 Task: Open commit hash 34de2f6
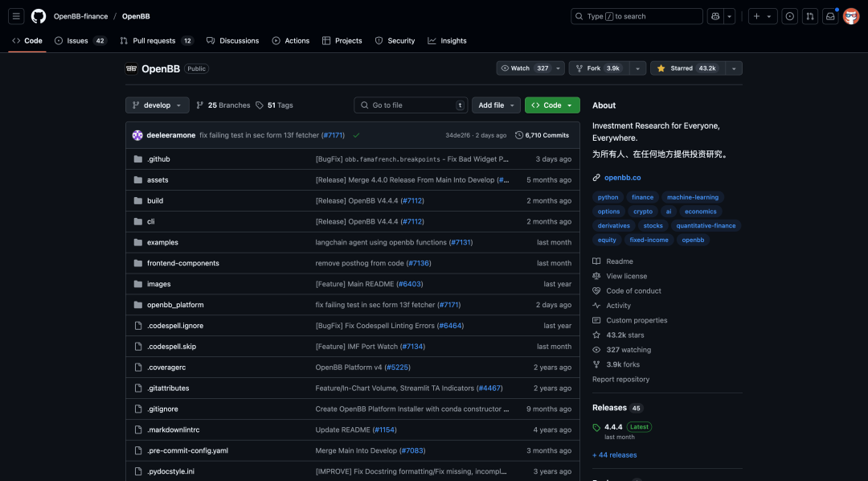(x=457, y=135)
